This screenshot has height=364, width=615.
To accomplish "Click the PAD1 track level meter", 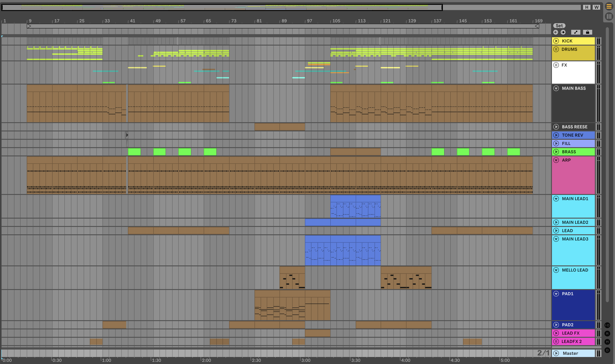I will [x=599, y=305].
